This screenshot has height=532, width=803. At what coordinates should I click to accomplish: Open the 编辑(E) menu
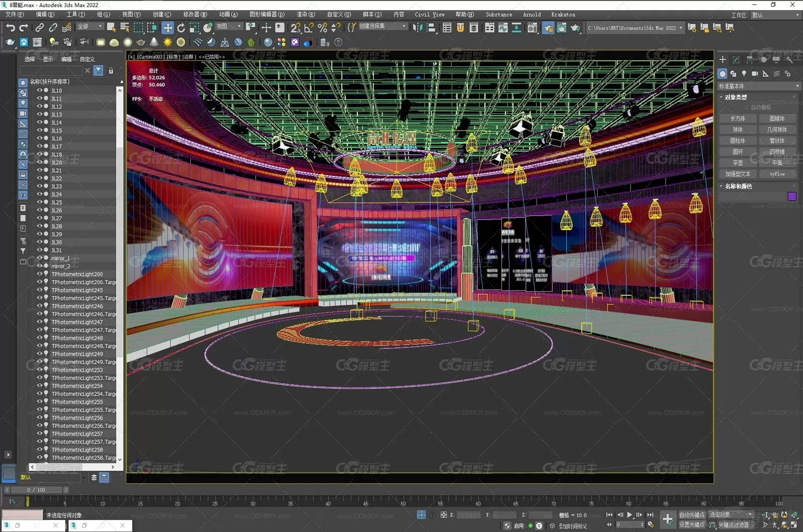point(45,15)
